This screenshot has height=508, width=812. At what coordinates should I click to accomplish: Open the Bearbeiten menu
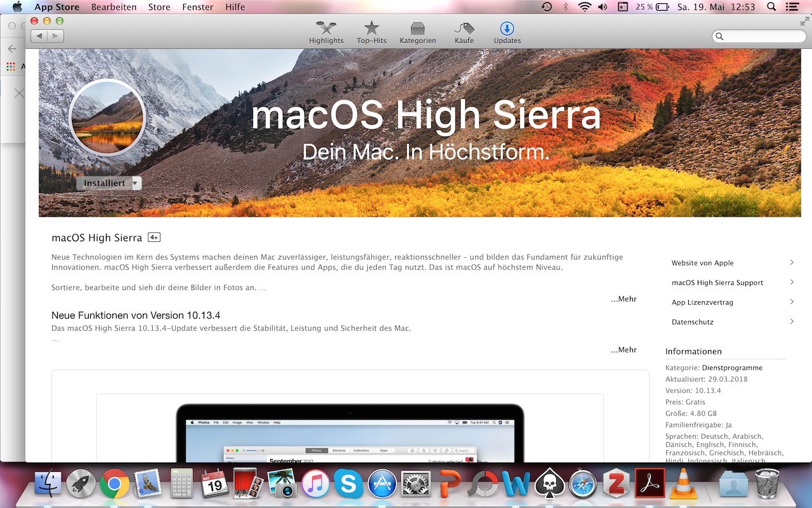(x=114, y=7)
